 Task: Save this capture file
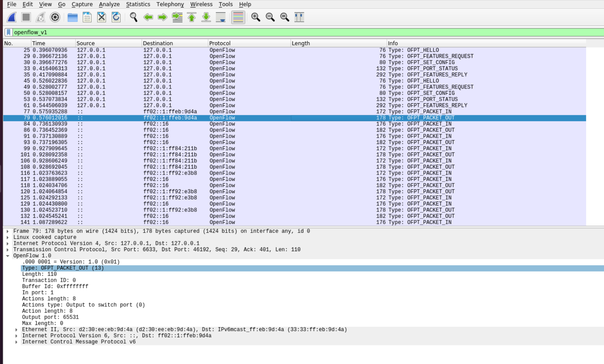point(87,17)
